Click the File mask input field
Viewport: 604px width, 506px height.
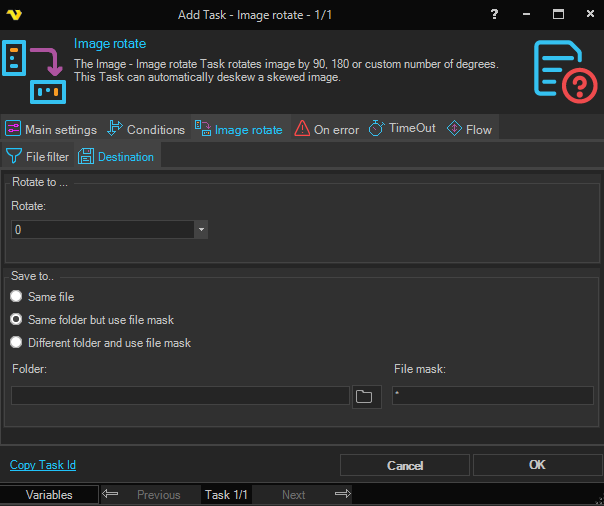(492, 396)
